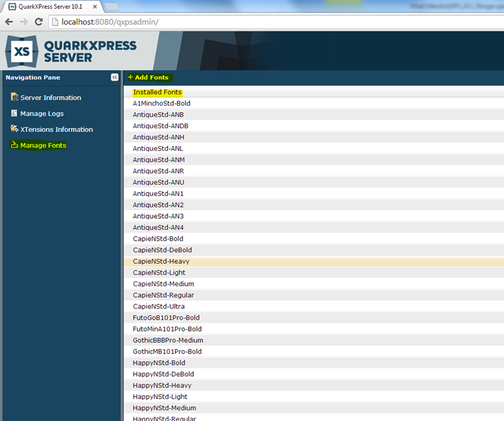Open Server Information page
The height and width of the screenshot is (421, 504).
coord(51,98)
